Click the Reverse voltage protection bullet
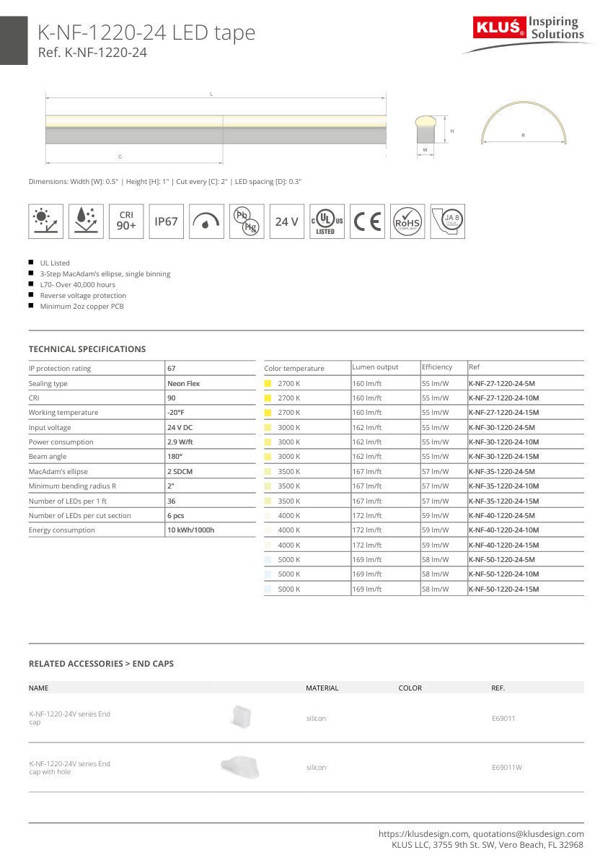This screenshot has width=613, height=868. pos(83,295)
